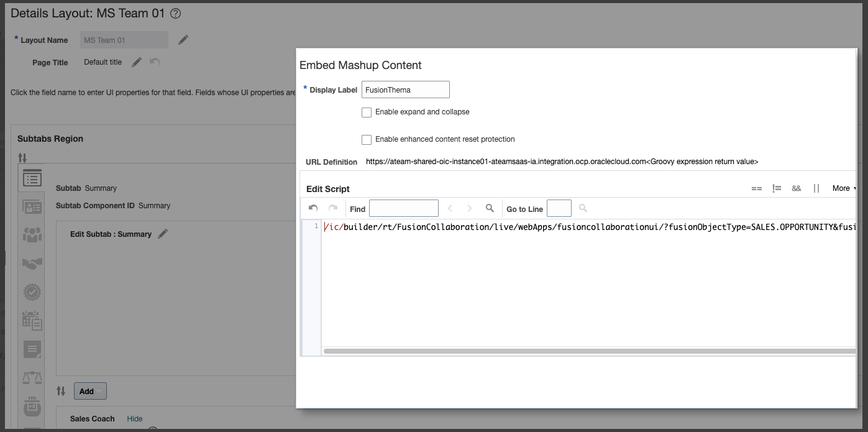The image size is (868, 432).
Task: Insert the not-equal (!=) operator
Action: coord(777,188)
